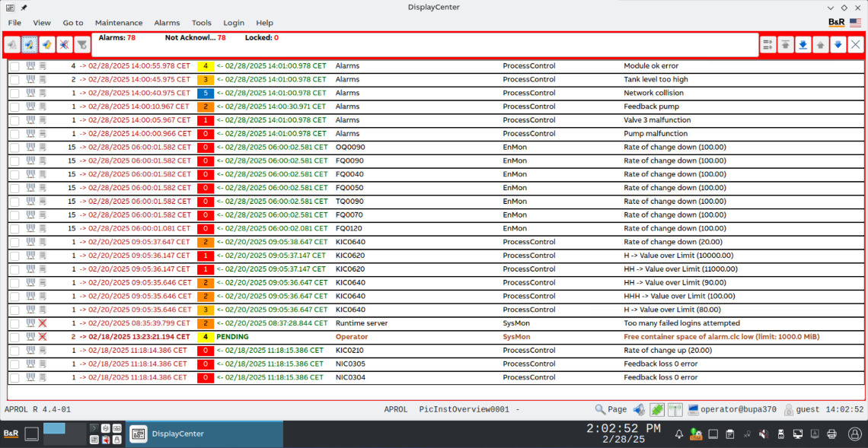The image size is (868, 448).
Task: Open the Alarms menu
Action: (167, 23)
